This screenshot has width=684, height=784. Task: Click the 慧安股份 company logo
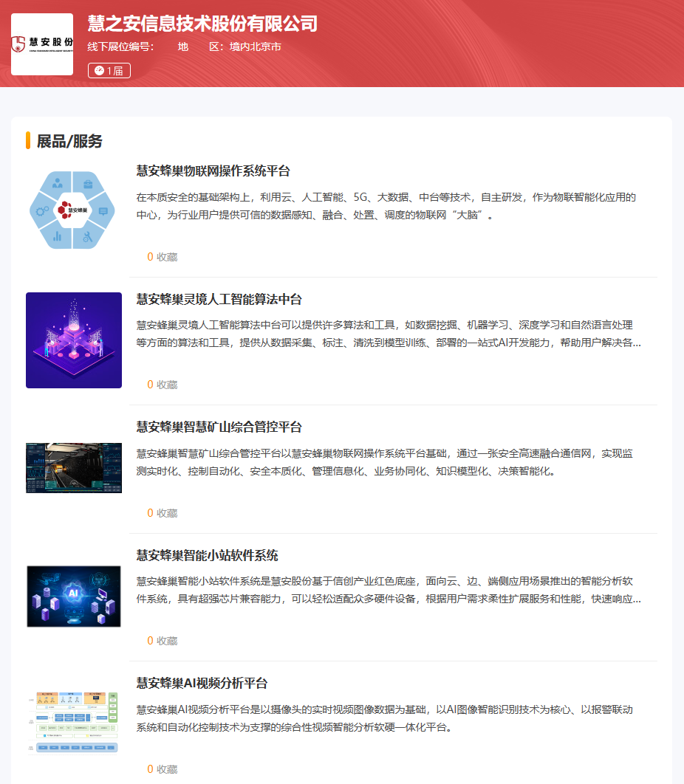pyautogui.click(x=42, y=44)
